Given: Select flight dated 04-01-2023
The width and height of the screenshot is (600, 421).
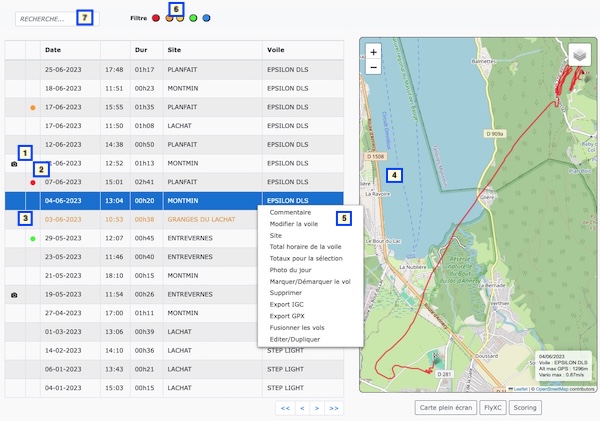Looking at the screenshot, I should (174, 388).
